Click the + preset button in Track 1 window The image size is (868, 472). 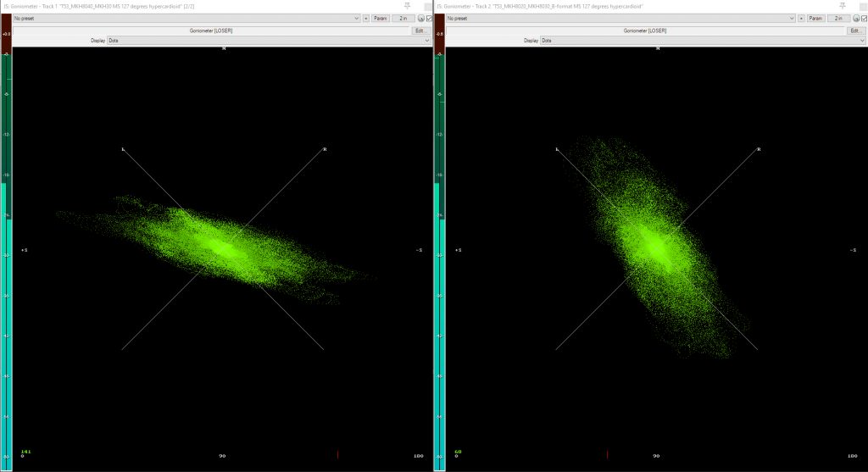366,19
